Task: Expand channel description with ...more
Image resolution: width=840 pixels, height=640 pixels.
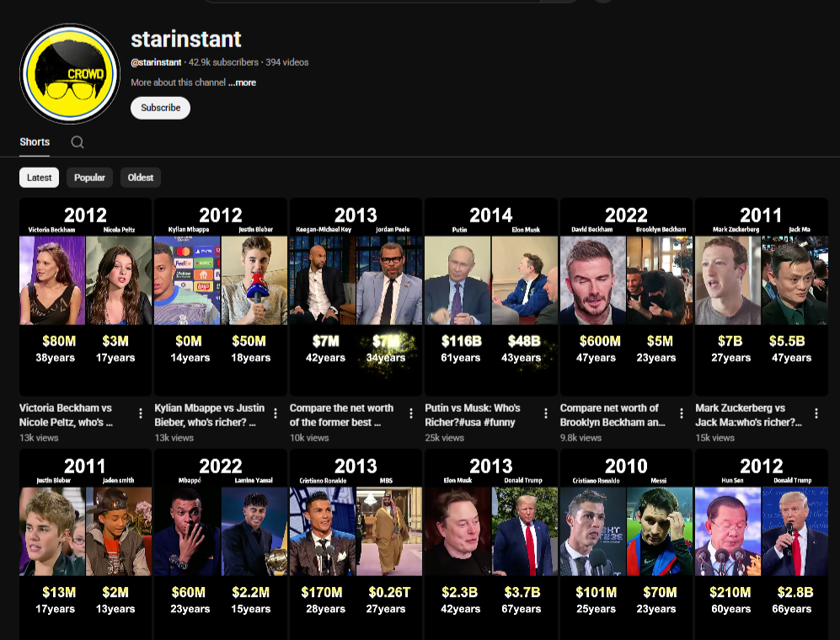Action: click(x=242, y=83)
